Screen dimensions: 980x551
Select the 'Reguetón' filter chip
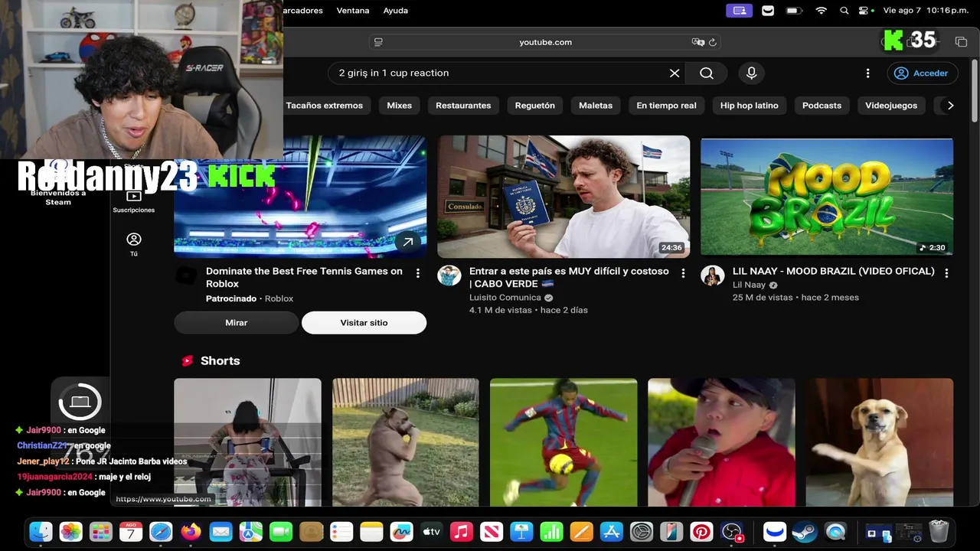(x=535, y=106)
